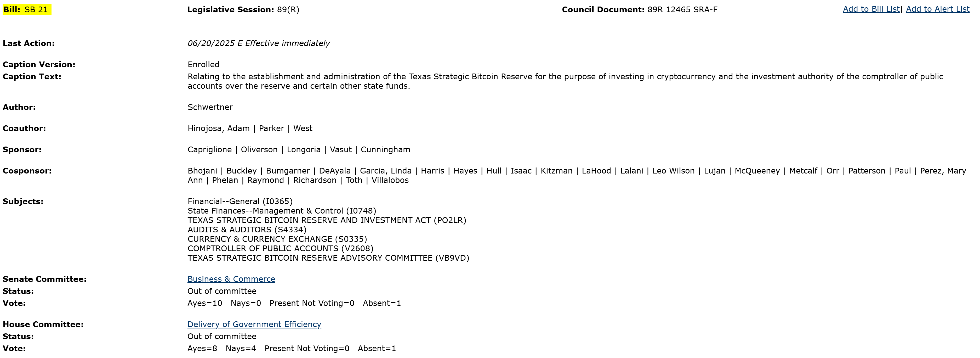Click the Add to Bill List link
This screenshot has width=980, height=358.
(871, 9)
